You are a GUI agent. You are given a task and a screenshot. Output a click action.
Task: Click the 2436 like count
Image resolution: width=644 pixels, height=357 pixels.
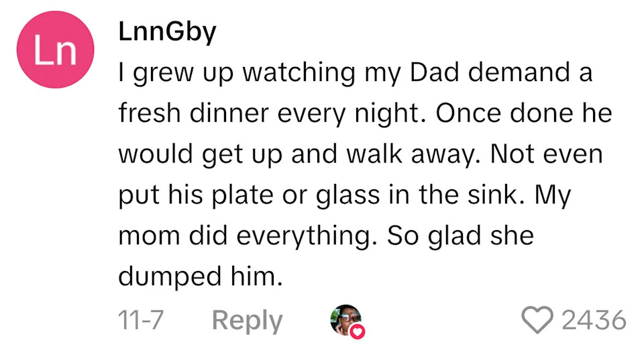593,320
